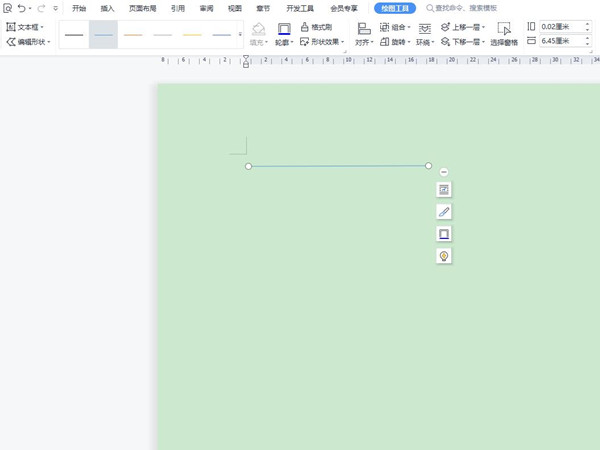Image resolution: width=600 pixels, height=450 pixels.
Task: Open the 引用 tab
Action: point(178,8)
